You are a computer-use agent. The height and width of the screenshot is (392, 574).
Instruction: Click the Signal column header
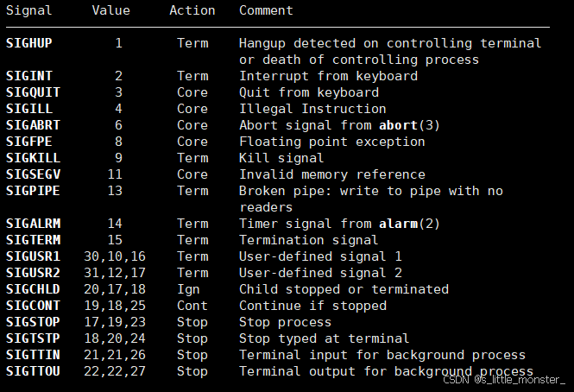click(x=29, y=10)
